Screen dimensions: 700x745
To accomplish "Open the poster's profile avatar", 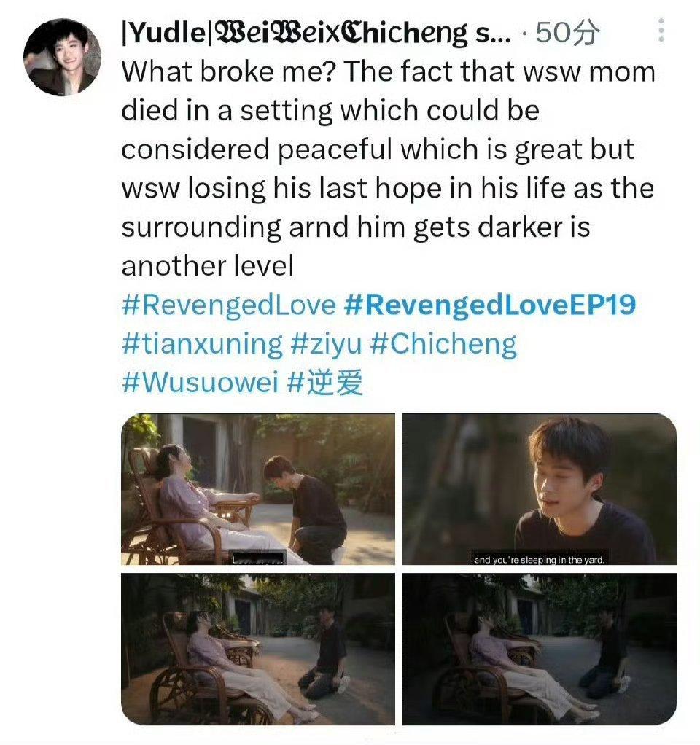I will pos(62,57).
